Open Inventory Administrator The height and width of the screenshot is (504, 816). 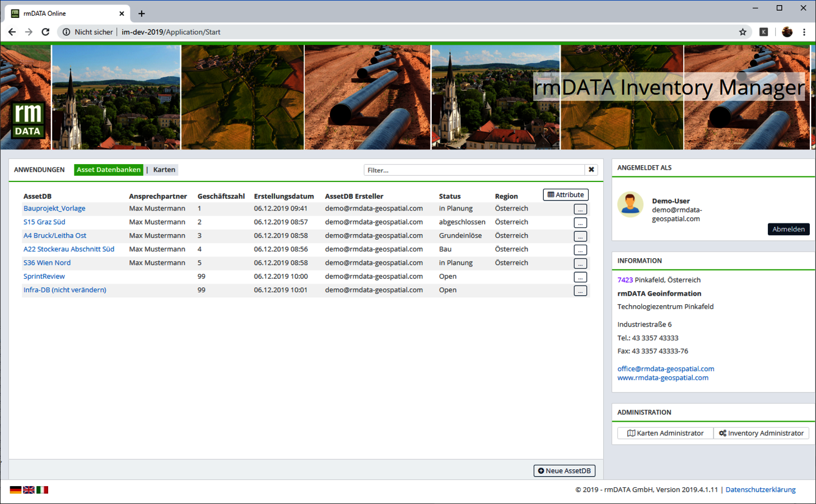click(x=762, y=433)
